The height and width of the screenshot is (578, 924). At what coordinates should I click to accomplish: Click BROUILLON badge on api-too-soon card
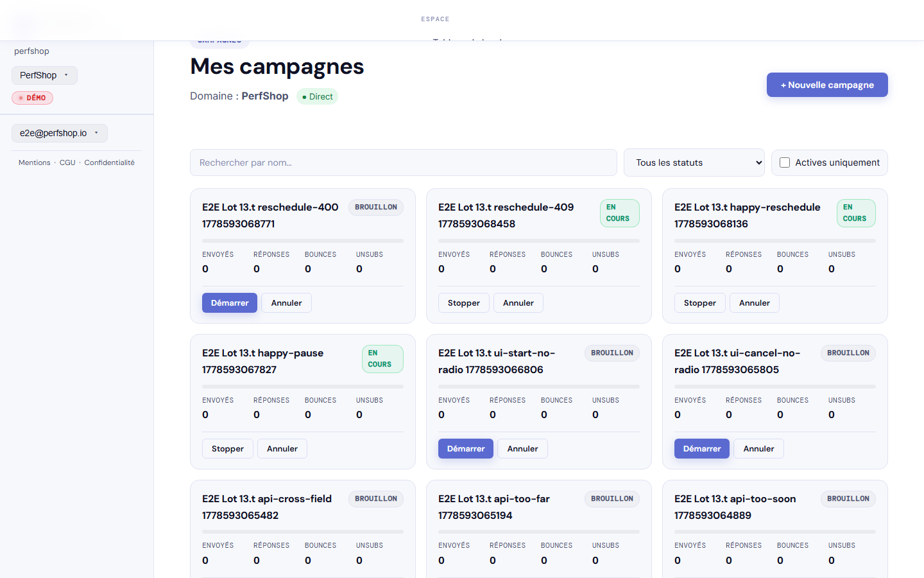click(x=848, y=499)
